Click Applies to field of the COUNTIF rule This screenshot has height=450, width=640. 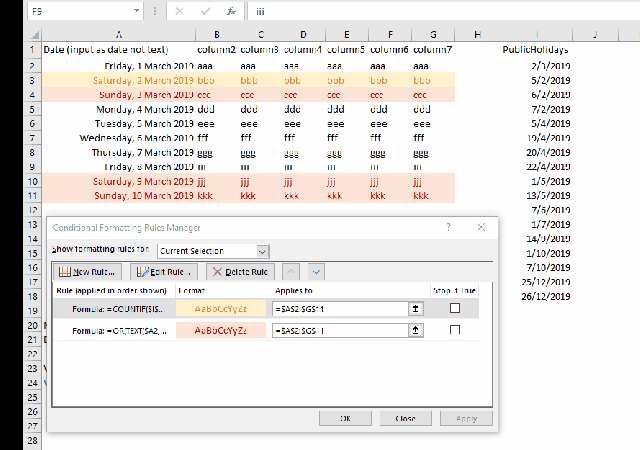click(340, 309)
